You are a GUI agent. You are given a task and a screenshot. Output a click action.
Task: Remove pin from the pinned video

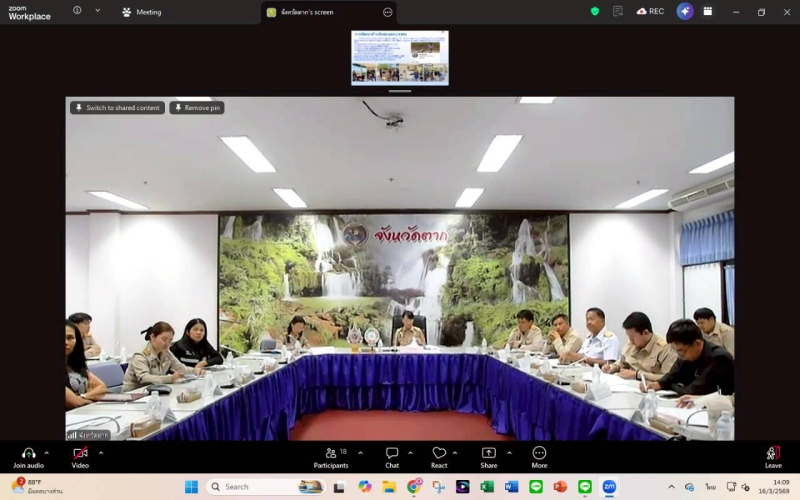(x=197, y=108)
